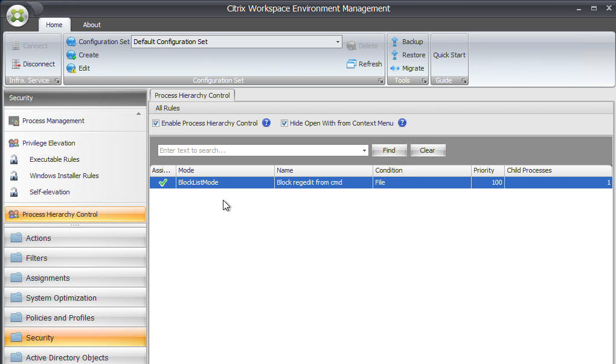Click the Refresh icon

351,64
